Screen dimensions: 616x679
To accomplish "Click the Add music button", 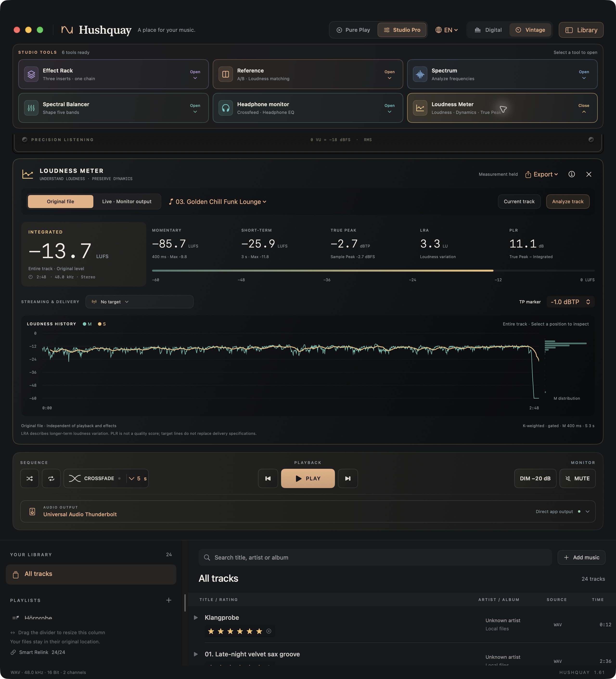I will coord(581,557).
